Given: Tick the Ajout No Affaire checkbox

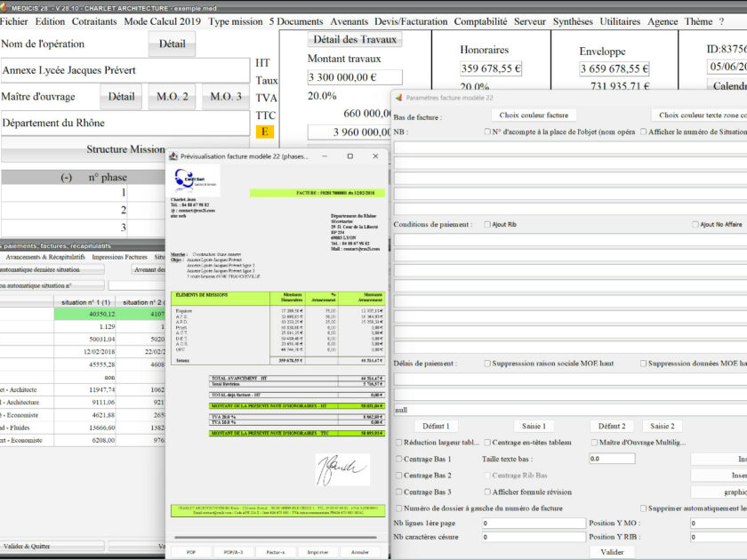Looking at the screenshot, I should click(695, 224).
